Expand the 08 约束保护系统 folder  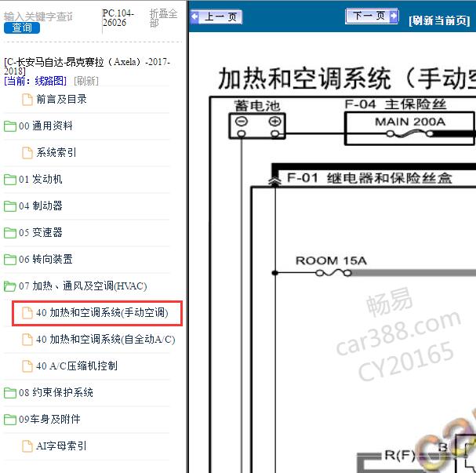pyautogui.click(x=56, y=393)
